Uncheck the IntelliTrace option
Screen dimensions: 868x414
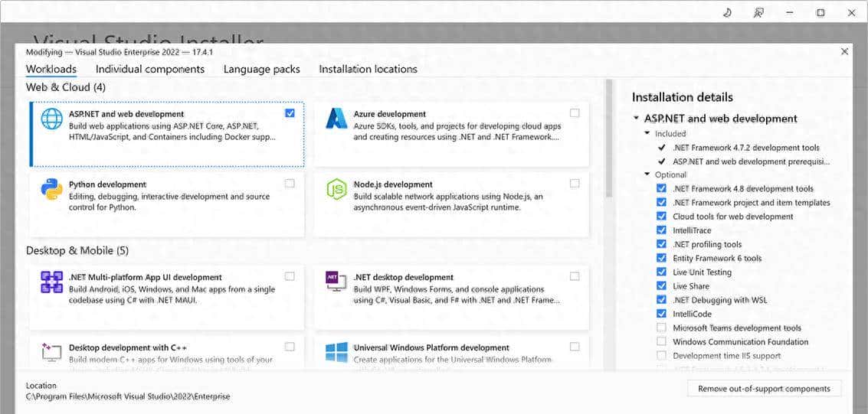661,230
